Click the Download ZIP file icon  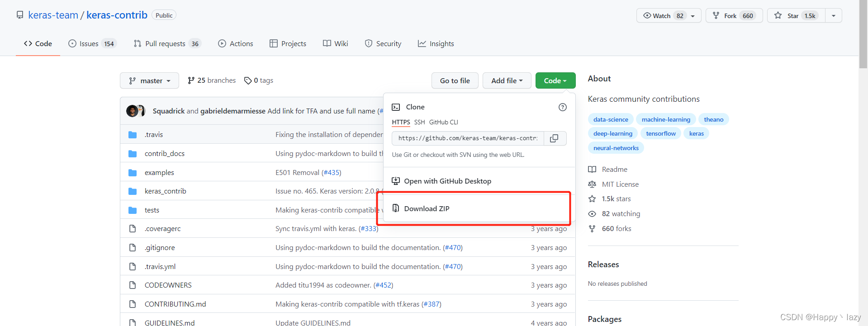point(396,208)
